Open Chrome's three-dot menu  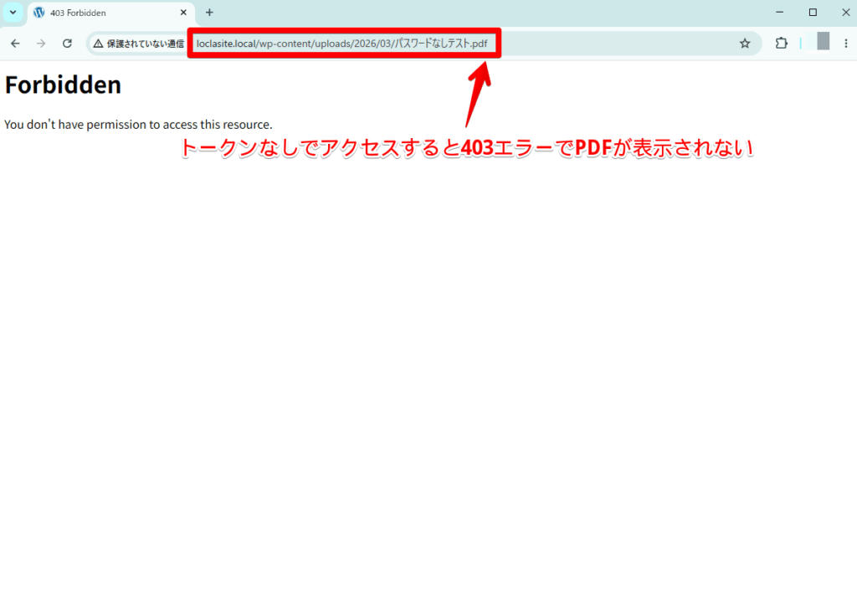point(846,44)
